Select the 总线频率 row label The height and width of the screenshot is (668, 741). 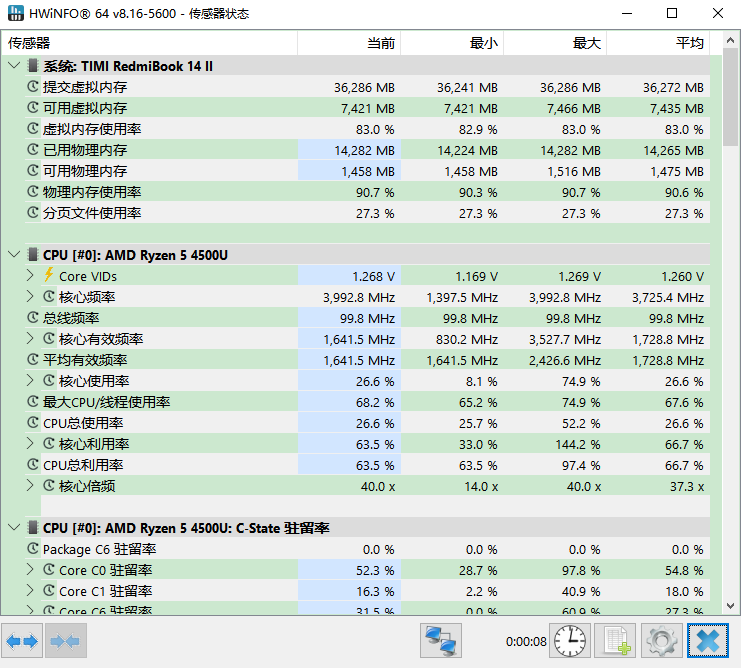tap(71, 318)
